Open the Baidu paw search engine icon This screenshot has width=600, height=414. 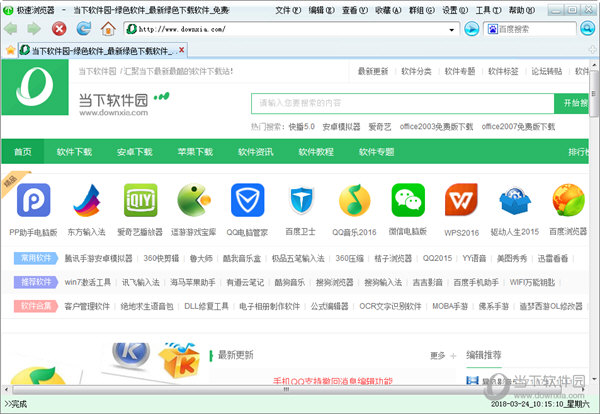[492, 29]
